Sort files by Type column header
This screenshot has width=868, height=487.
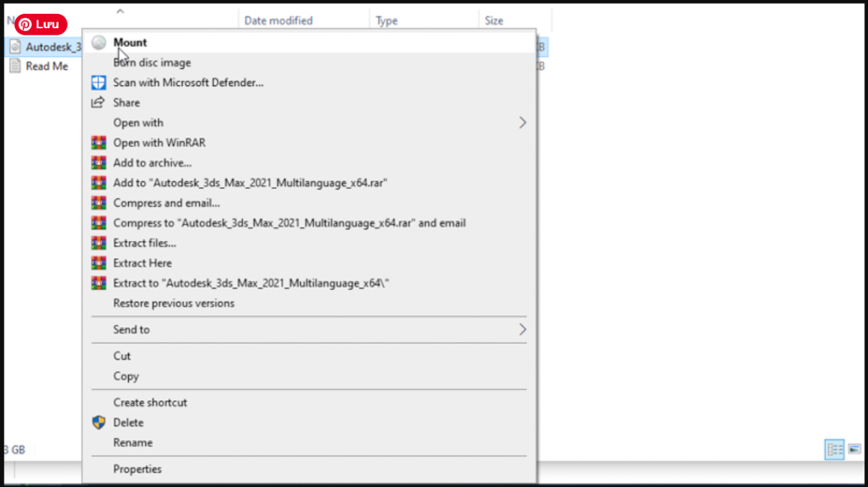point(387,21)
